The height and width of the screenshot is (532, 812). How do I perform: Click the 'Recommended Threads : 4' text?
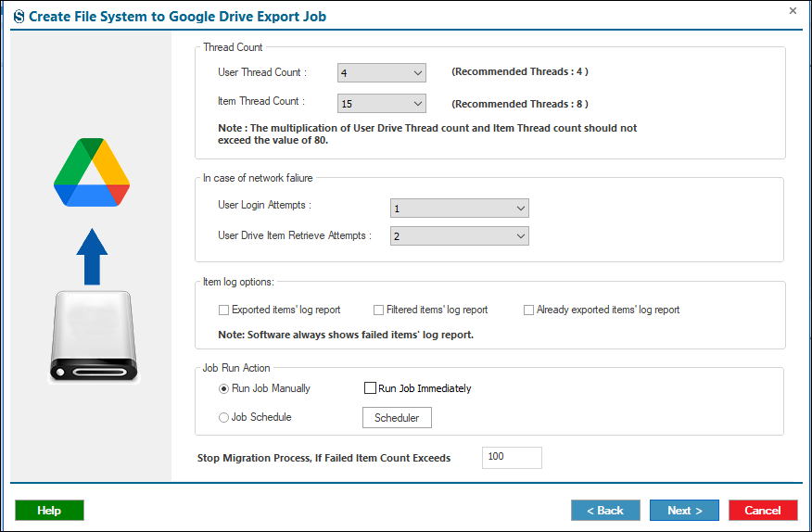pos(520,72)
